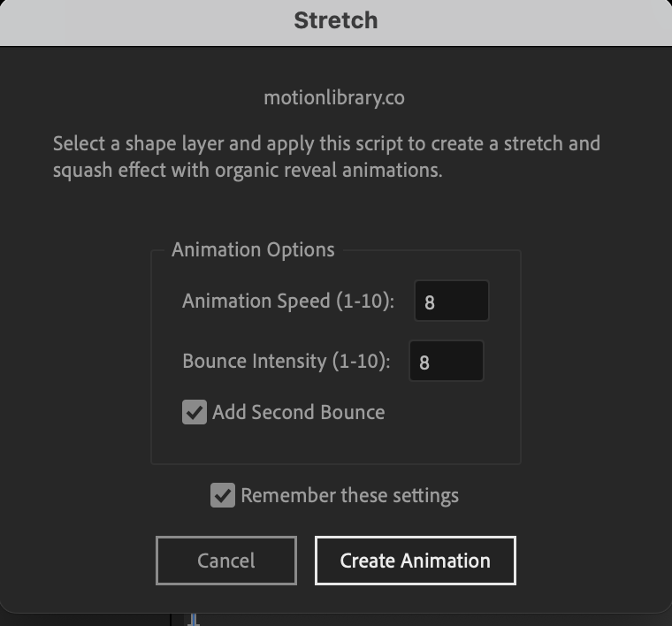Uncheck the Add Second Bounce checkbox
Viewport: 672px width, 626px height.
pos(195,412)
